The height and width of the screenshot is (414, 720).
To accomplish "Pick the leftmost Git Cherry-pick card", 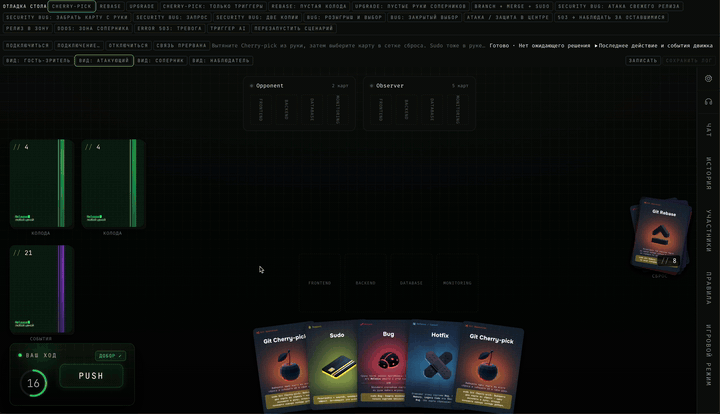I will (282, 369).
